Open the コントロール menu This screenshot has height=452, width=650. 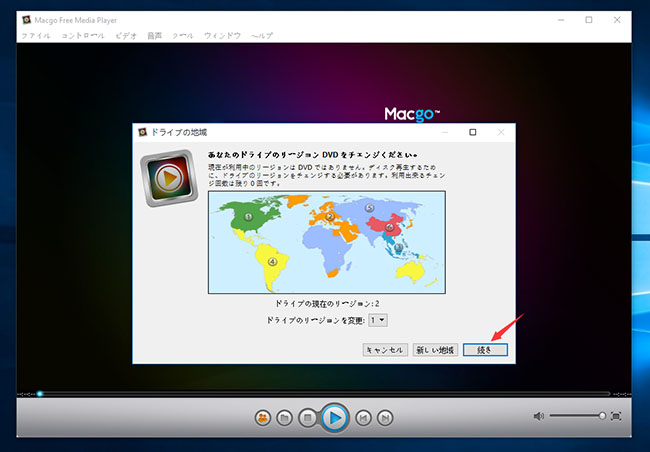coord(84,35)
